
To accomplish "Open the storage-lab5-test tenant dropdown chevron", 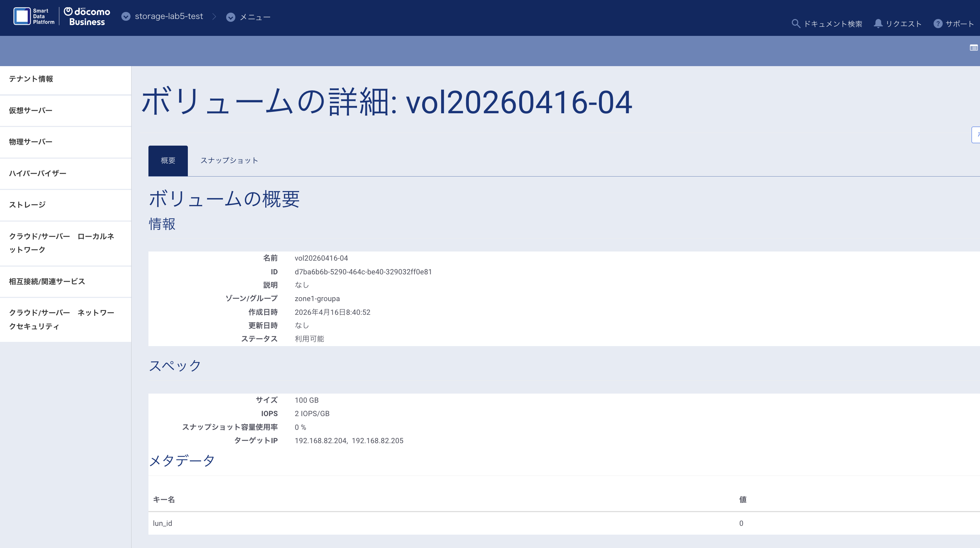I will point(126,16).
